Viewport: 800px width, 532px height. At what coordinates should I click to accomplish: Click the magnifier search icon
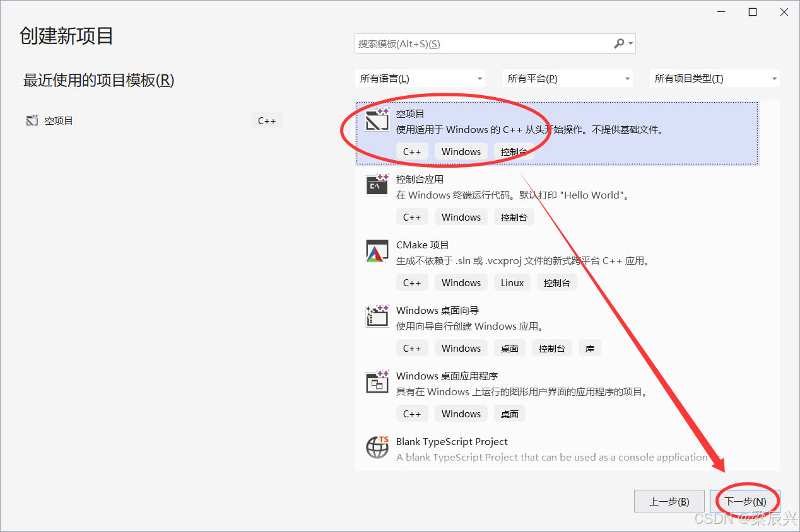[619, 43]
